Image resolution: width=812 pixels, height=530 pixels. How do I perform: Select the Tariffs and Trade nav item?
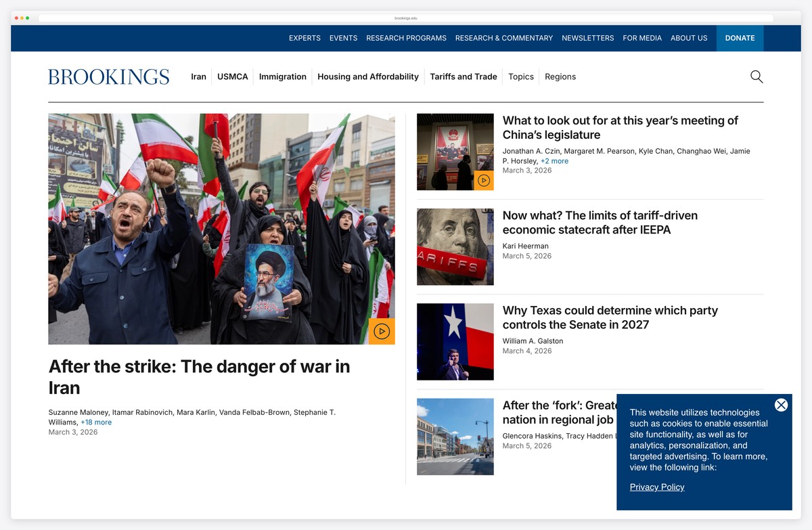point(463,76)
